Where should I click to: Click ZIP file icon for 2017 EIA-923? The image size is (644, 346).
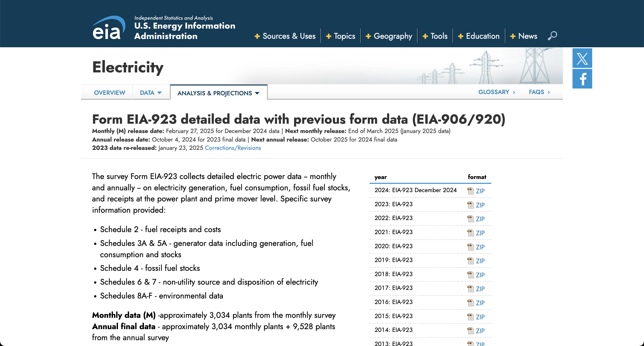click(x=470, y=289)
